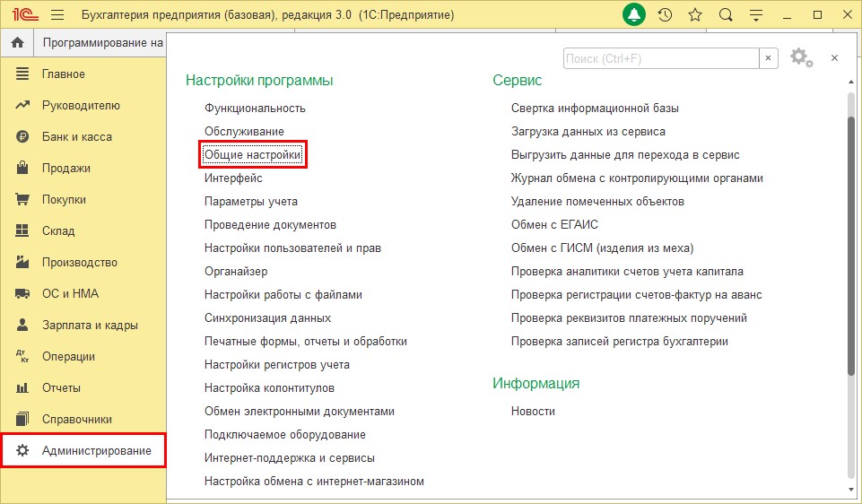The height and width of the screenshot is (504, 862).
Task: Open Интернет-поддержка и сервисы
Action: pyautogui.click(x=290, y=457)
